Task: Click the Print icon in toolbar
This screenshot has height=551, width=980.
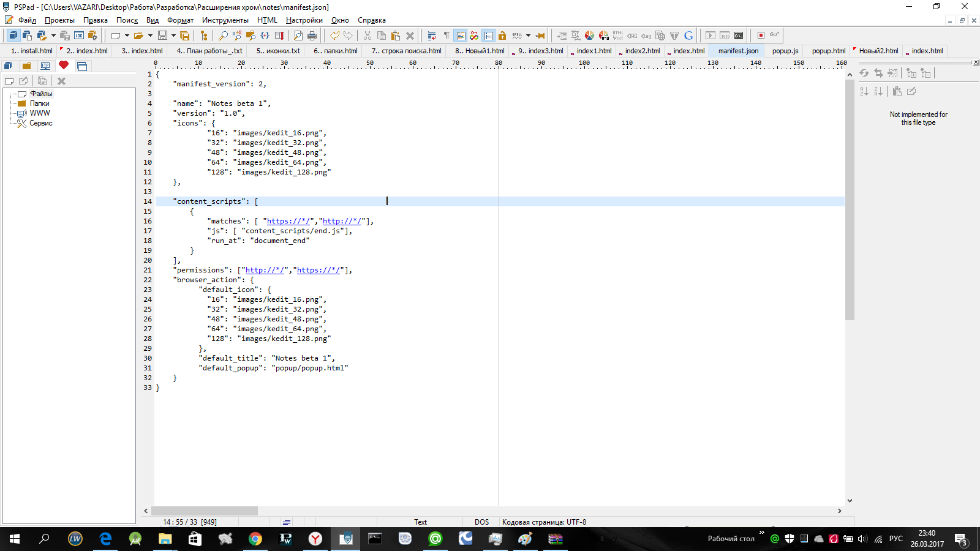Action: tap(312, 36)
